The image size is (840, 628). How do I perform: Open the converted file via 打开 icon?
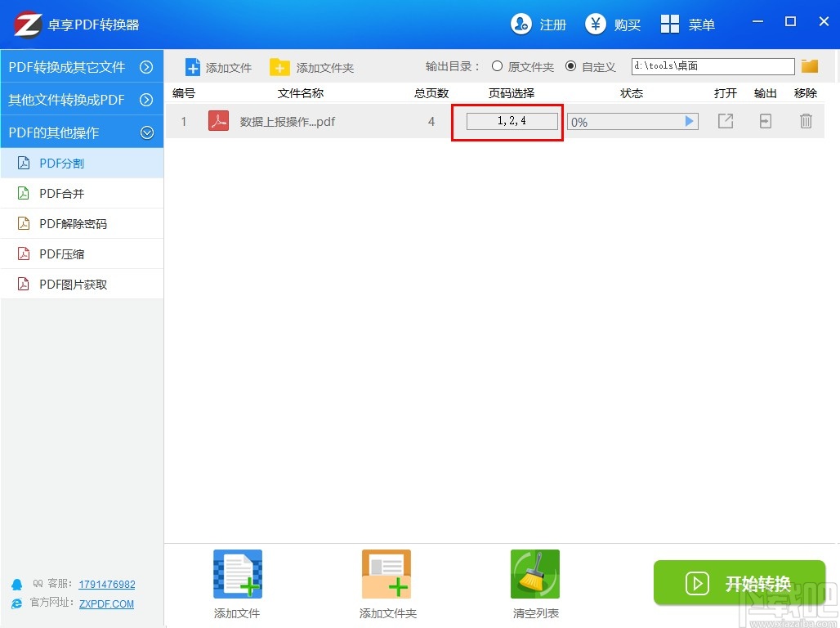click(726, 121)
